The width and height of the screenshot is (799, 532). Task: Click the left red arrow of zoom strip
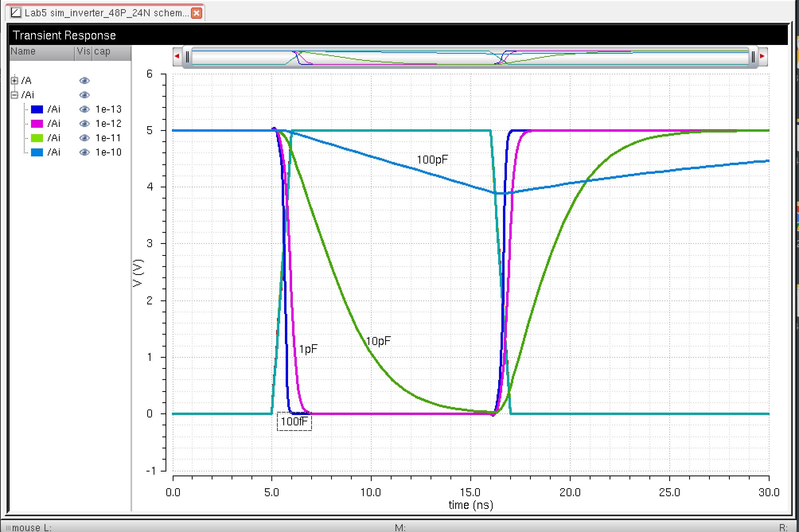(x=177, y=56)
